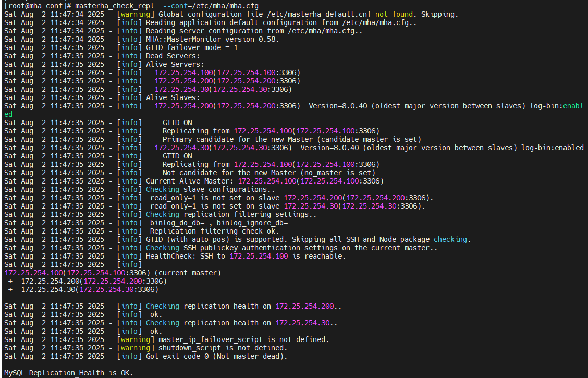Click 'binlog_do_db= , binlog_ignore_db=' text

[x=219, y=223]
